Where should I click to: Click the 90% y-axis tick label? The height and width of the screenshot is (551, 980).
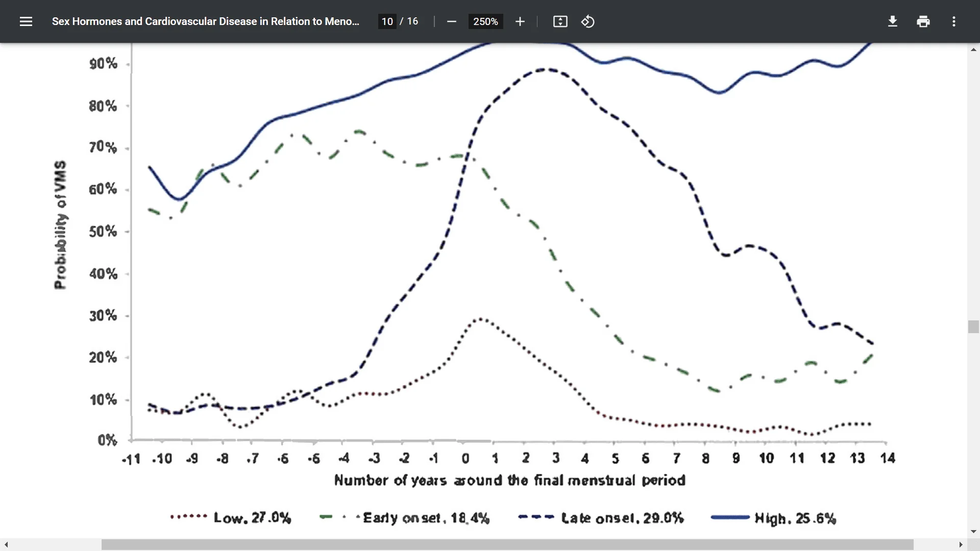pos(103,64)
